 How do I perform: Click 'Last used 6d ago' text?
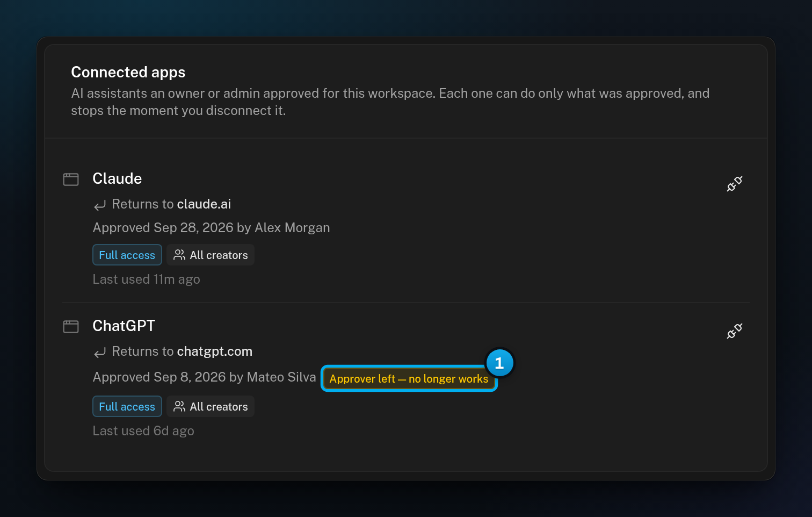(x=143, y=431)
